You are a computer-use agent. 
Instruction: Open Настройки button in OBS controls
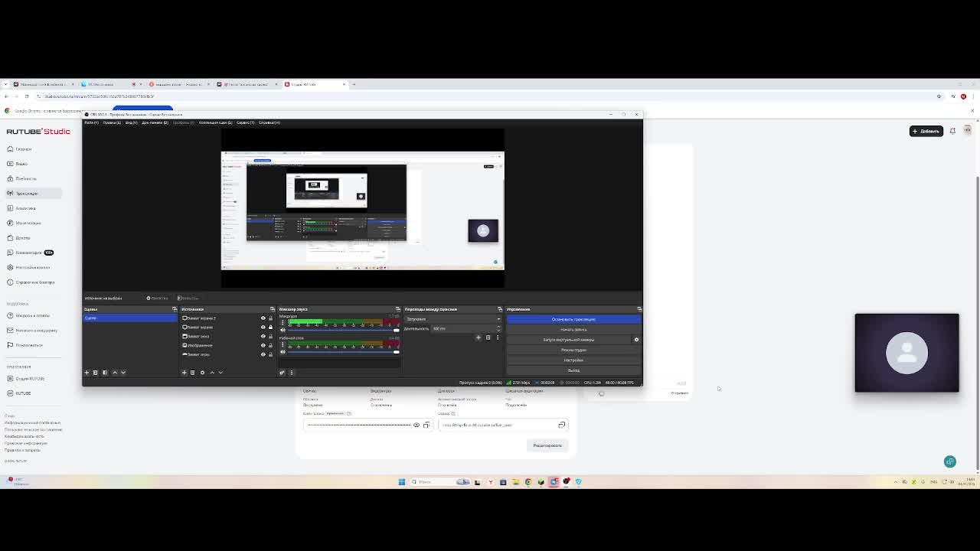click(x=574, y=360)
